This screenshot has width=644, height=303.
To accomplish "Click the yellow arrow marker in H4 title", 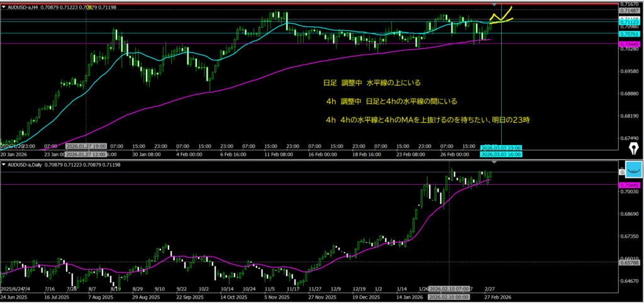I will tap(91, 8).
